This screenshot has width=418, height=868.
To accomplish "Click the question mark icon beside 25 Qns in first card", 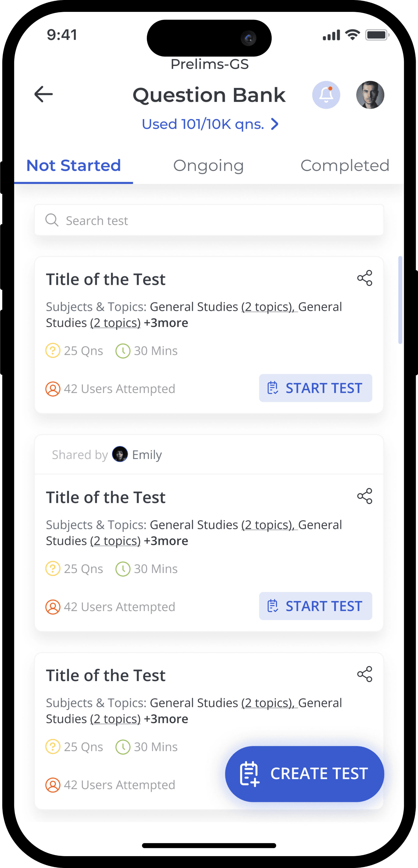I will tap(53, 351).
